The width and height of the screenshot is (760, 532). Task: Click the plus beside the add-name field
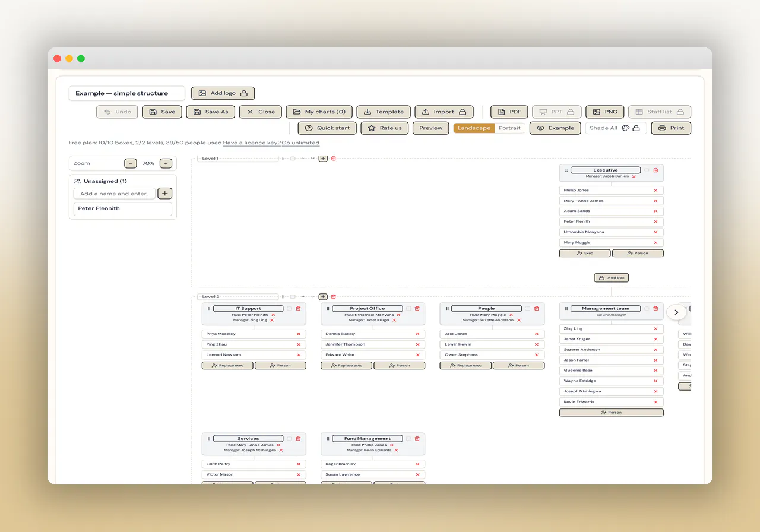(x=165, y=193)
